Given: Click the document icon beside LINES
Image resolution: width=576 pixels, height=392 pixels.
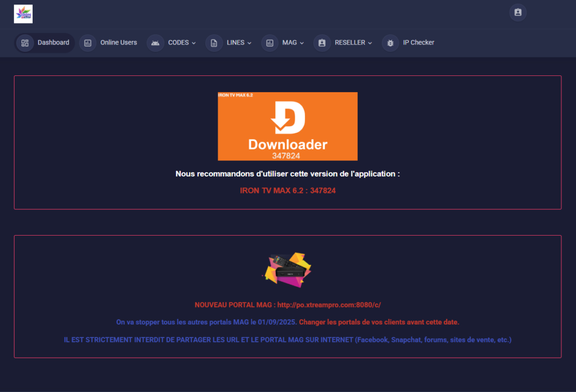Looking at the screenshot, I should point(214,43).
